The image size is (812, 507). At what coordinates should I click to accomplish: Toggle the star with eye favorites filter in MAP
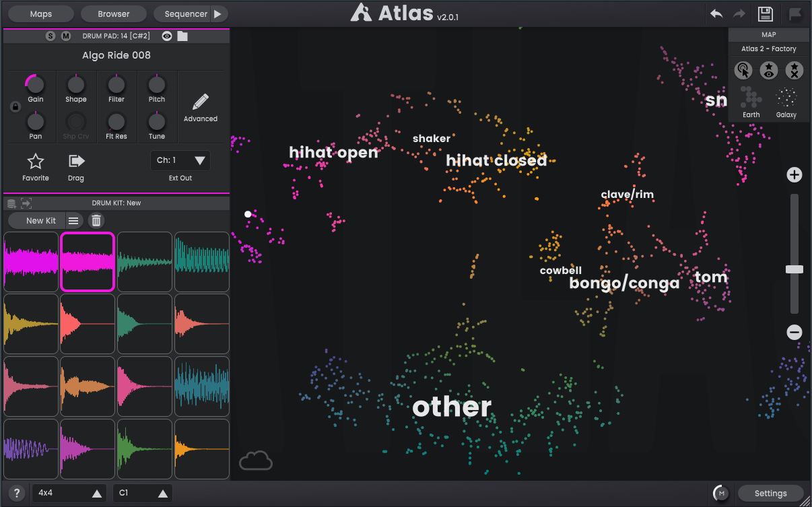[769, 70]
